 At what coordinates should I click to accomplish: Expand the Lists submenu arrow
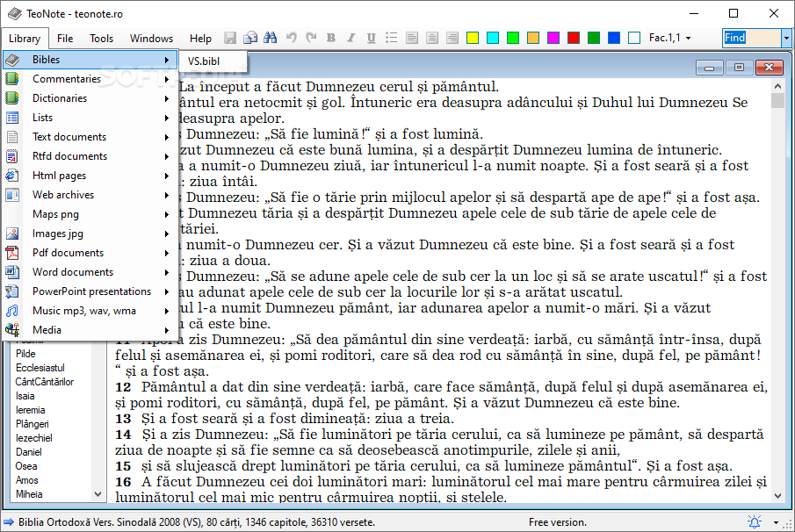click(x=166, y=118)
